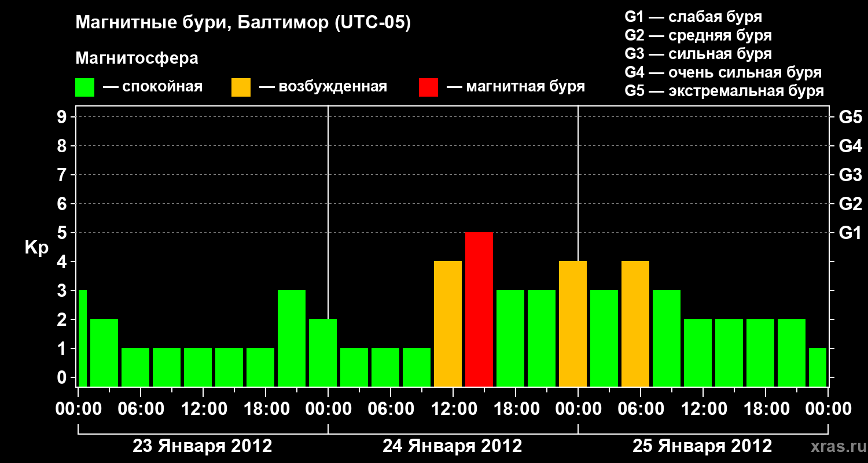This screenshot has height=463, width=868.
Task: Click the 'G5 — экстремальная буря' legend line
Action: point(724,91)
